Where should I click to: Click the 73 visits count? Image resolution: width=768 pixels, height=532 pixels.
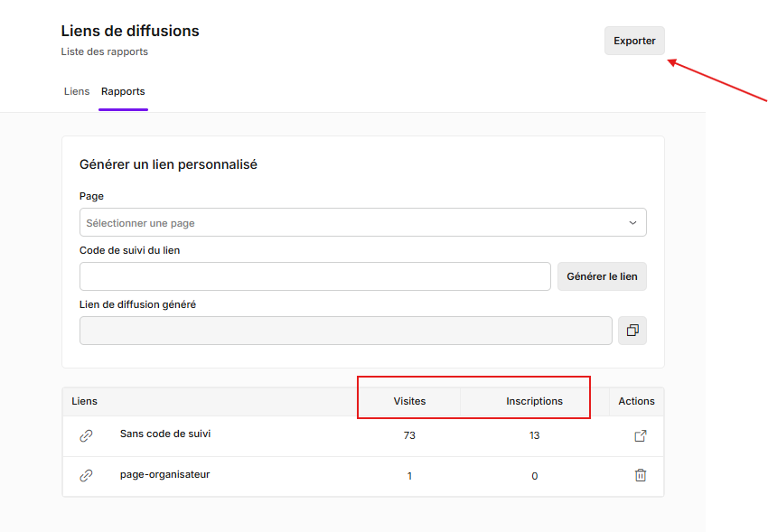[x=409, y=436]
